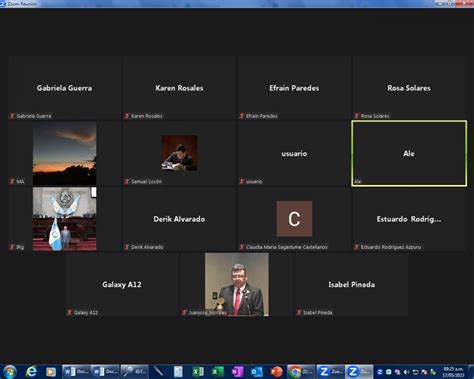This screenshot has width=474, height=379.
Task: Open PowerPoint from the taskbar
Action: tap(276, 372)
